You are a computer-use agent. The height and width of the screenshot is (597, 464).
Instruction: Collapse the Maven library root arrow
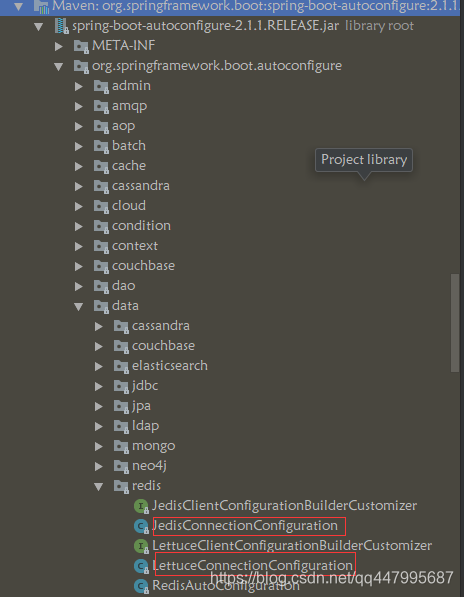click(x=19, y=6)
